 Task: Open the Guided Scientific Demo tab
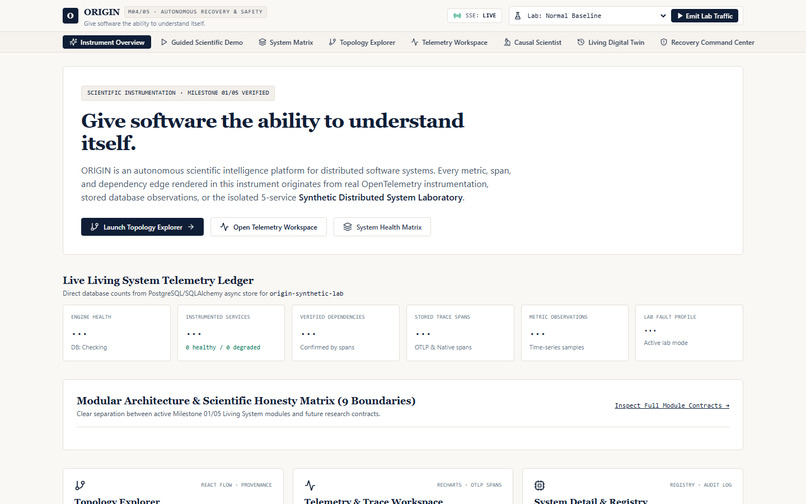[202, 42]
